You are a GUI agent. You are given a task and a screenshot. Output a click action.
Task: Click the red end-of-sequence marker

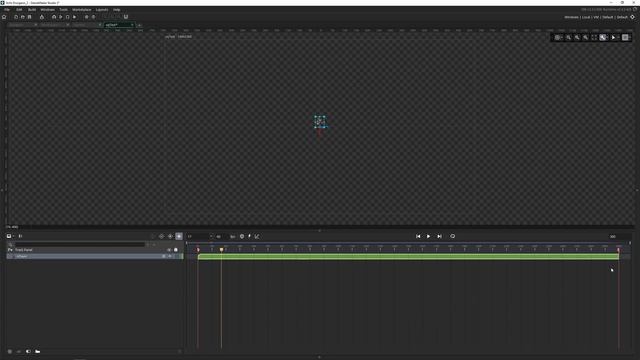pos(618,249)
